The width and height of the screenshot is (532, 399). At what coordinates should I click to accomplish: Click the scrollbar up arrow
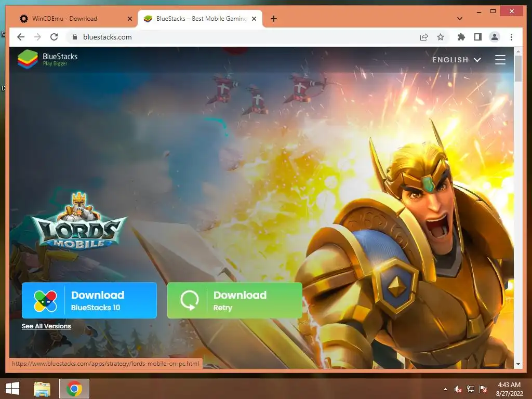pos(518,51)
